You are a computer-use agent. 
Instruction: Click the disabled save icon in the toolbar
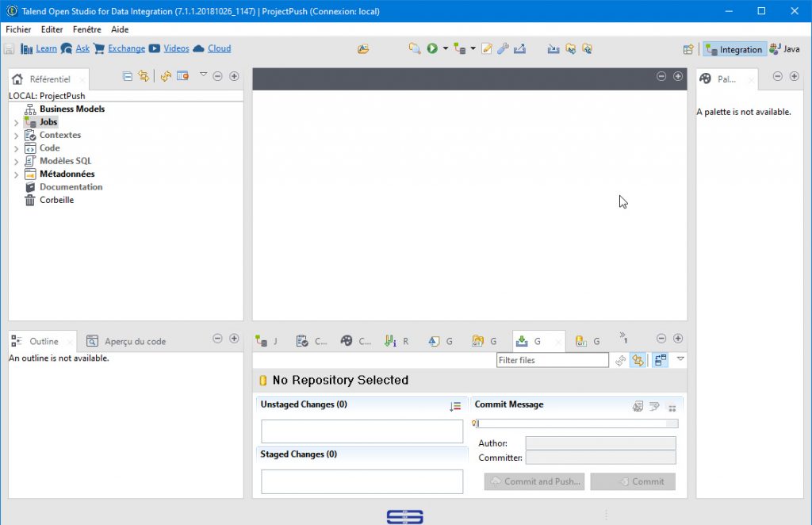pos(9,48)
